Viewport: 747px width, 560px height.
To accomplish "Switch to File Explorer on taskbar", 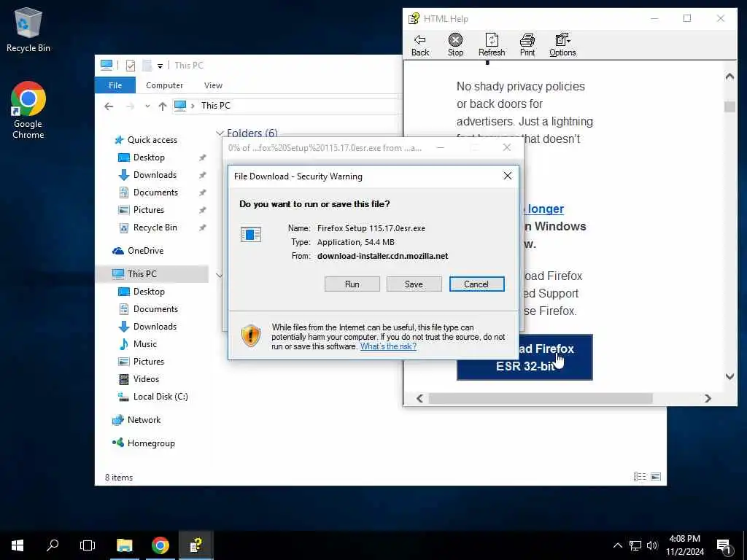I will point(124,545).
